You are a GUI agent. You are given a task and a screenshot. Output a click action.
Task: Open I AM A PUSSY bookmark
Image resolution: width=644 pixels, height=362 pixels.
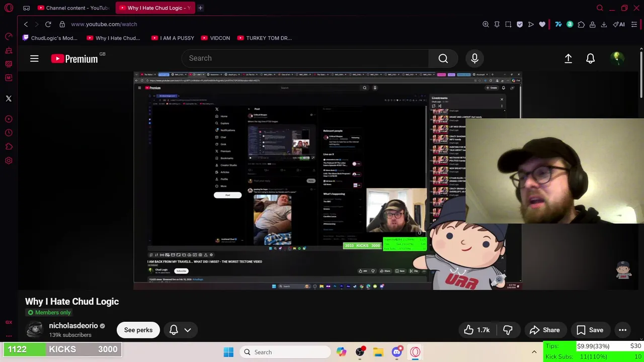(x=173, y=38)
